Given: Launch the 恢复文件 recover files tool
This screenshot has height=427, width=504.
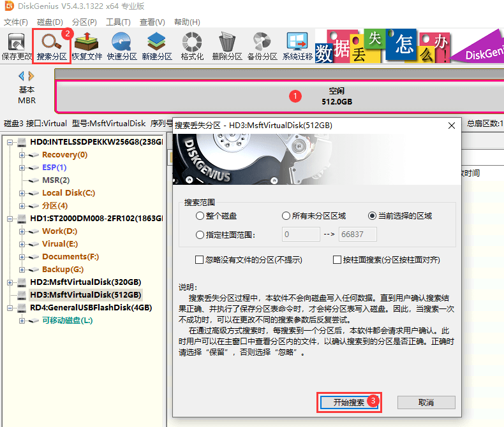Looking at the screenshot, I should click(x=87, y=47).
